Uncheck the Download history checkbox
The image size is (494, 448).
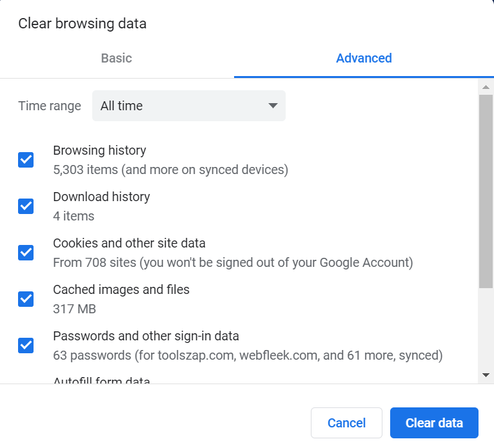(26, 206)
